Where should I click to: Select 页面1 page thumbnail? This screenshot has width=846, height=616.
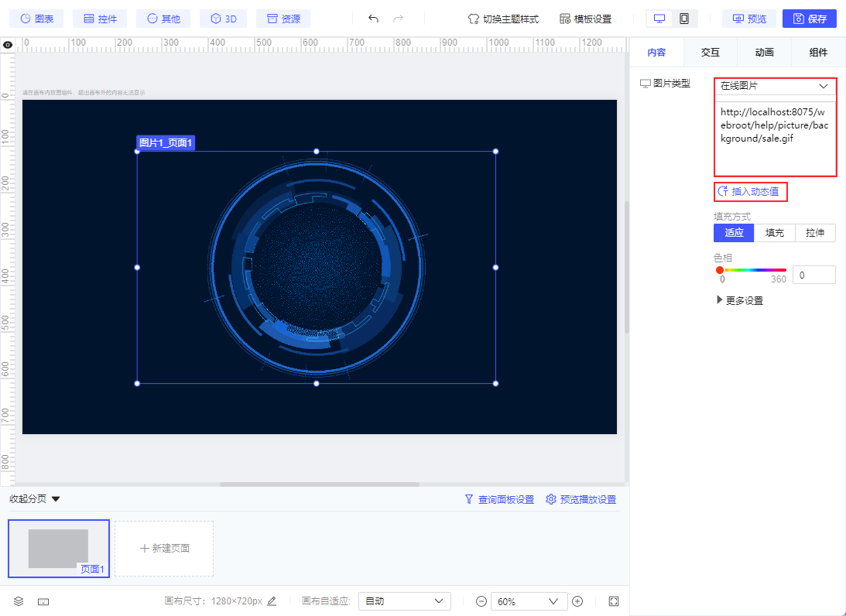point(59,549)
